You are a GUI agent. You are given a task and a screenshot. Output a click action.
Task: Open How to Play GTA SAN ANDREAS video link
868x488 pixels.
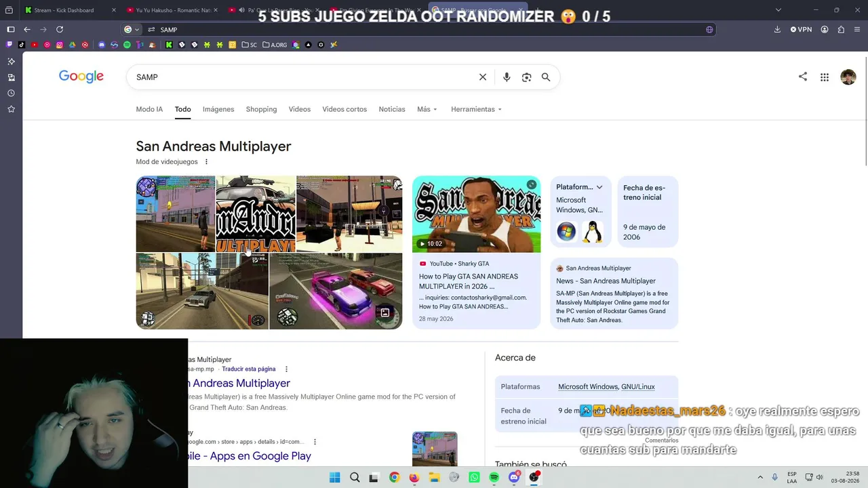click(469, 281)
